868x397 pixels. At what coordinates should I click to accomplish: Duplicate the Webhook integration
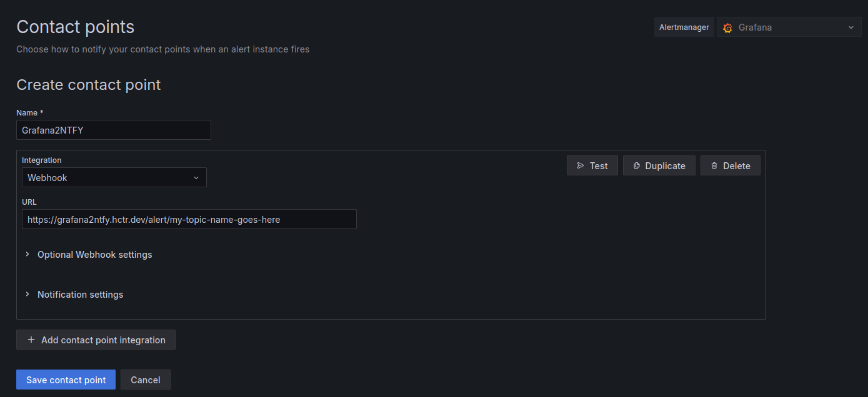[659, 165]
